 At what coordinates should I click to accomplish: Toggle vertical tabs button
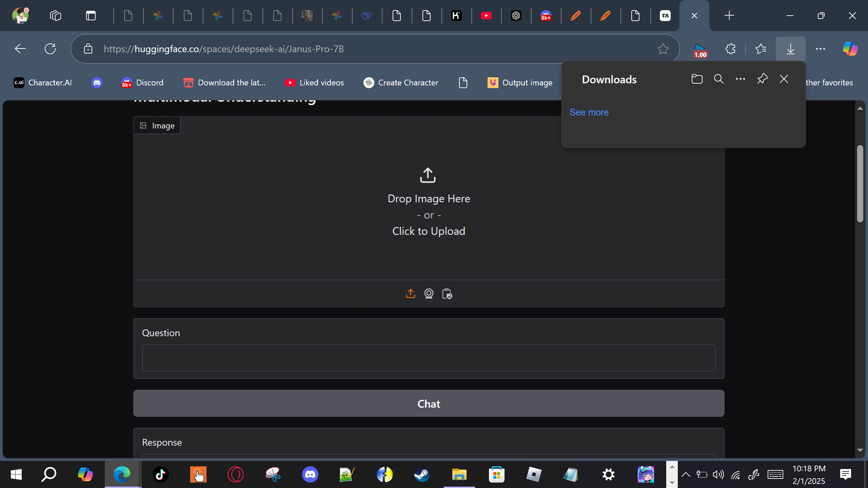point(91,16)
